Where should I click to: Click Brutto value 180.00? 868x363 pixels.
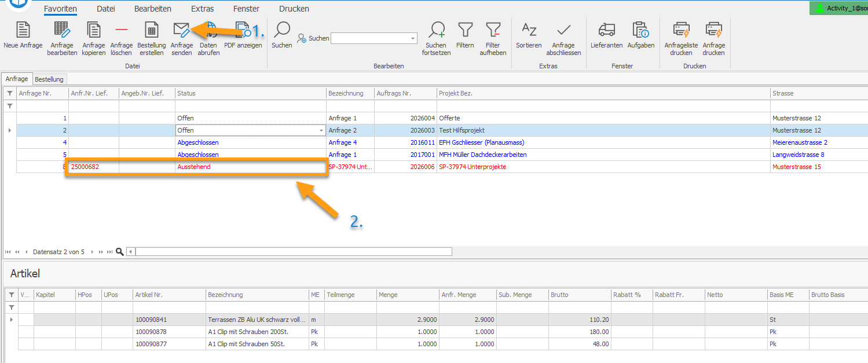[x=580, y=332]
